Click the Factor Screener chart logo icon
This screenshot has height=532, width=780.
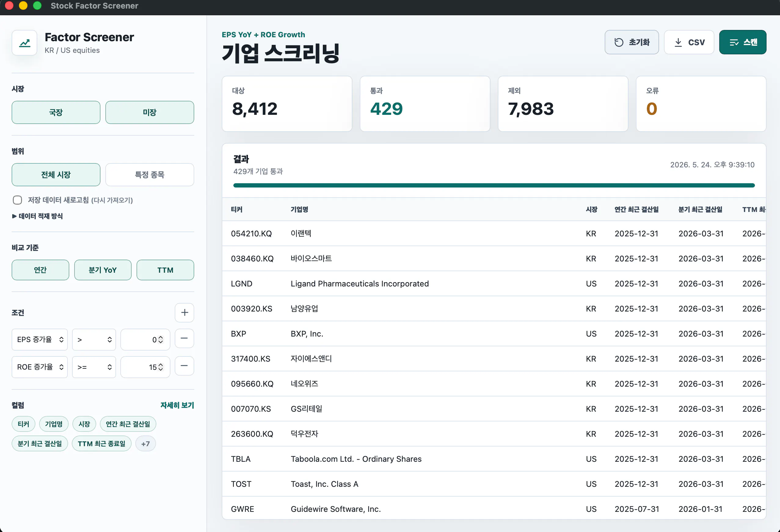tap(24, 43)
